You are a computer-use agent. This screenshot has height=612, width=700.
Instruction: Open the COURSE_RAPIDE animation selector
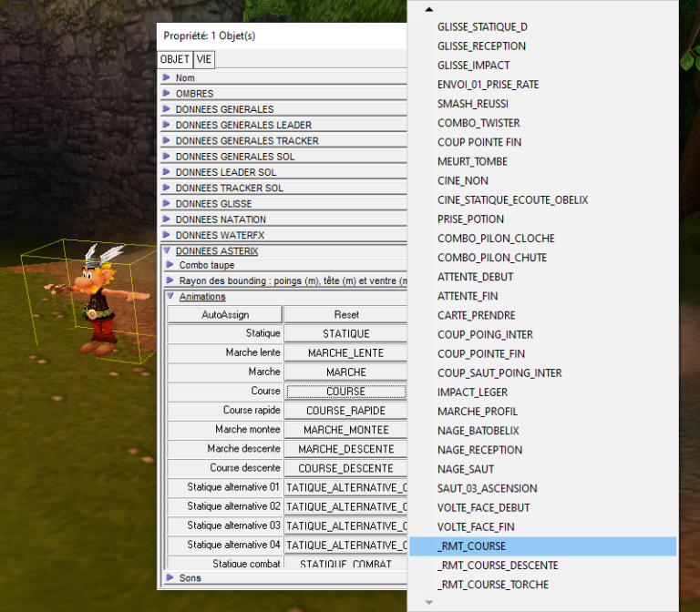pos(345,411)
